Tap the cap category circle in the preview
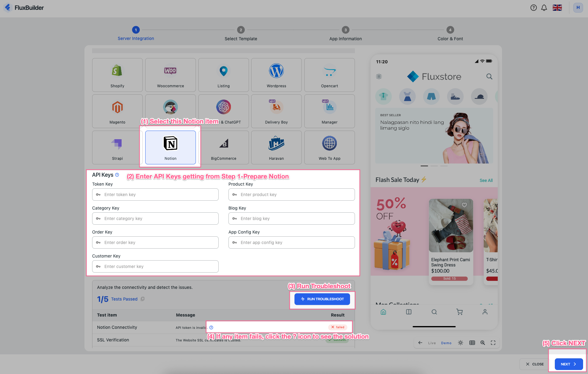 coord(479,96)
